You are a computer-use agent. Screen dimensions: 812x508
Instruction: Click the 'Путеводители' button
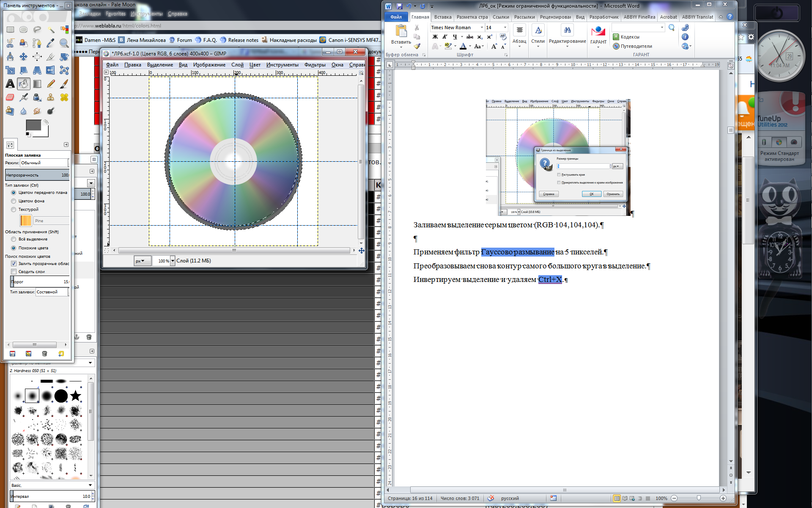pyautogui.click(x=632, y=46)
